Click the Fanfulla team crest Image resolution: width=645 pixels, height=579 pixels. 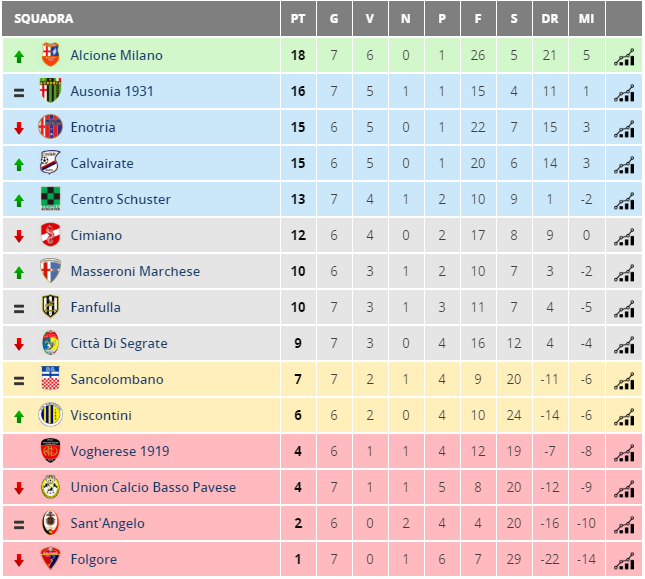(50, 306)
